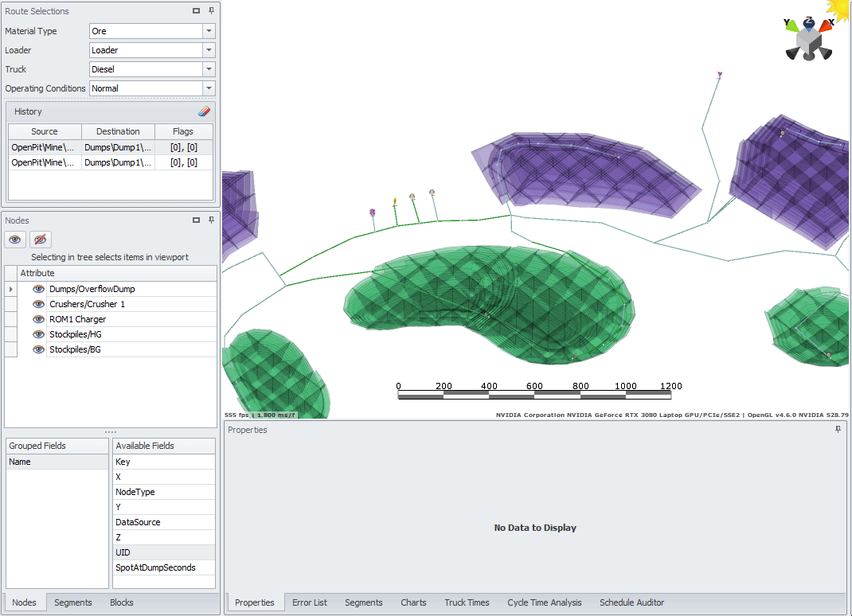Select the ROM1 Charger node row
The image size is (852, 616).
point(77,319)
